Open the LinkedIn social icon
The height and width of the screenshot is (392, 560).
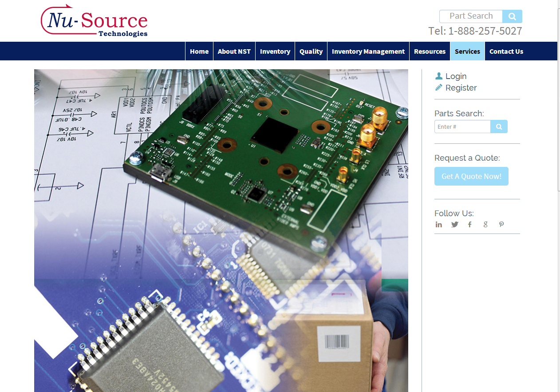tap(439, 225)
